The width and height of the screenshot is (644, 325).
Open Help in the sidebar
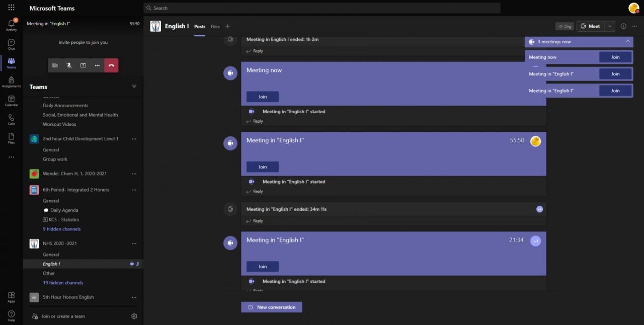[x=11, y=316]
